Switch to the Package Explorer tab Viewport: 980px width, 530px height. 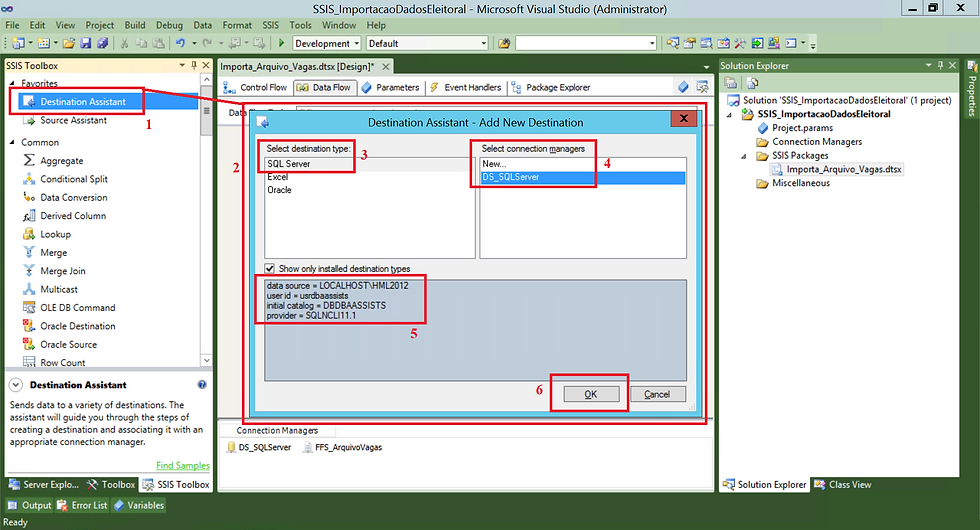coord(551,88)
